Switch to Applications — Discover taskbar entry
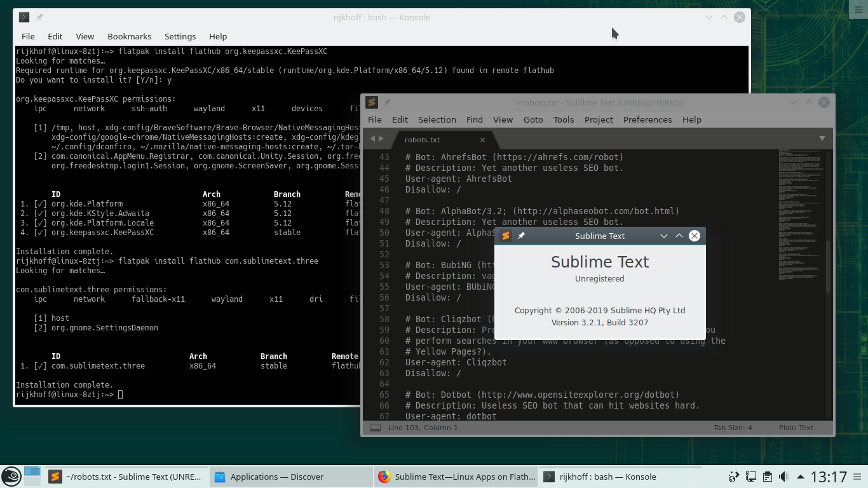The image size is (868, 488). click(x=291, y=477)
